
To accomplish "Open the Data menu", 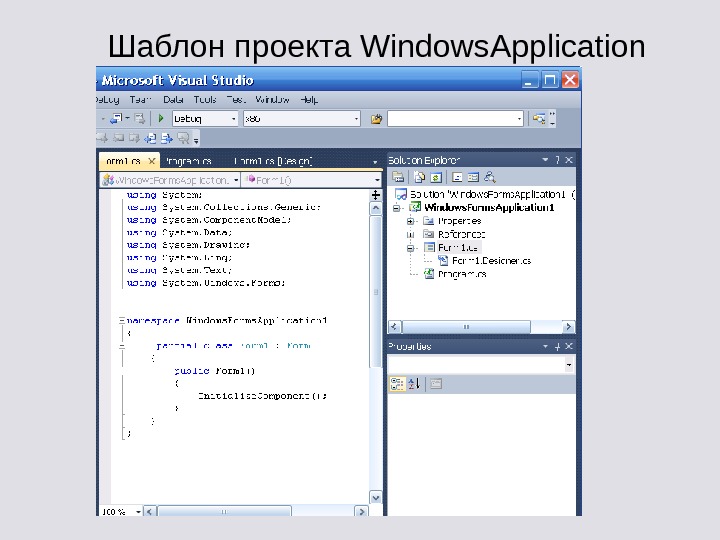I will click(x=173, y=100).
